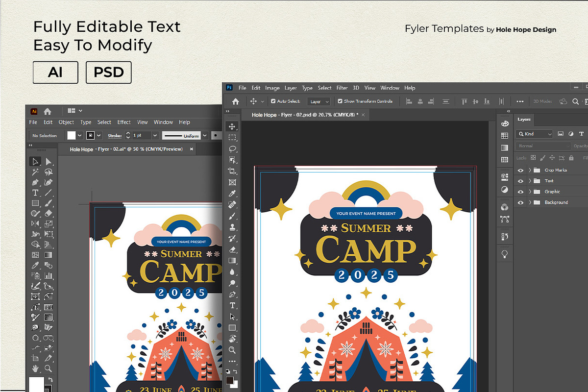
Task: Select the Pen tool in Photoshop
Action: pos(232,294)
